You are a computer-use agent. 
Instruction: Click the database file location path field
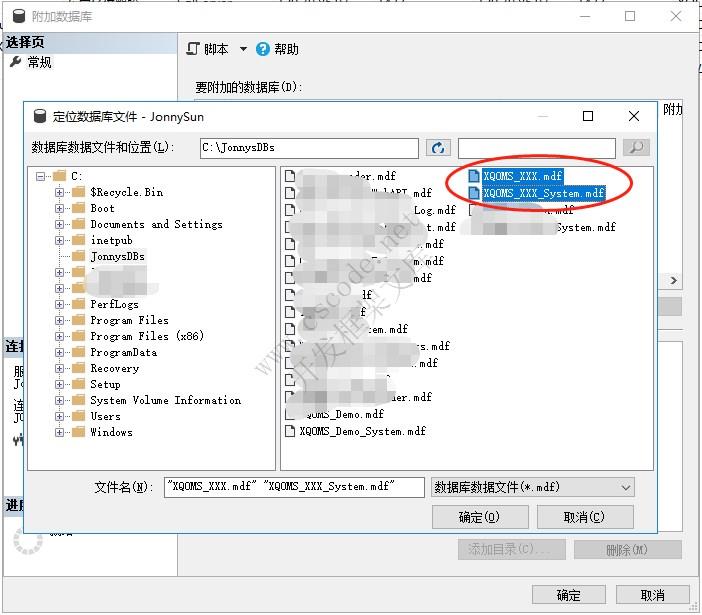point(309,148)
